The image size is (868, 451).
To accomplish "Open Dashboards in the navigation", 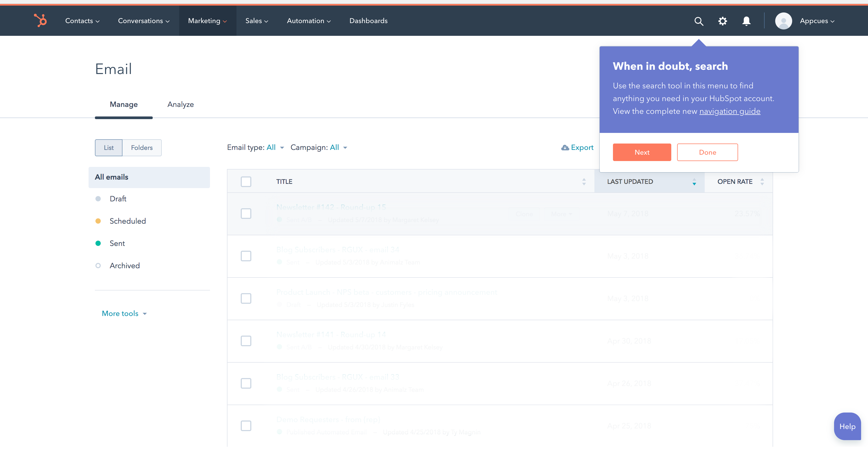I will (x=368, y=21).
